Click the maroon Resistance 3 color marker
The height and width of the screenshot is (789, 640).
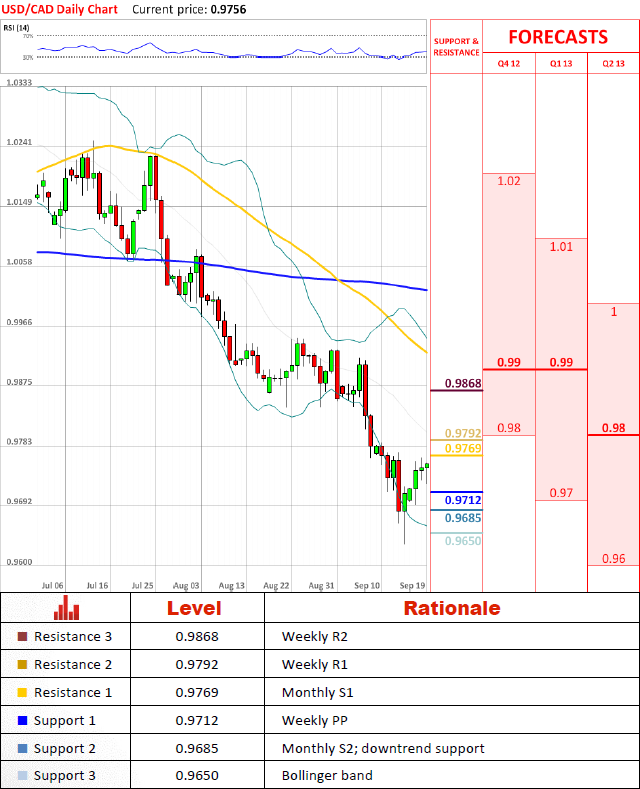click(23, 637)
